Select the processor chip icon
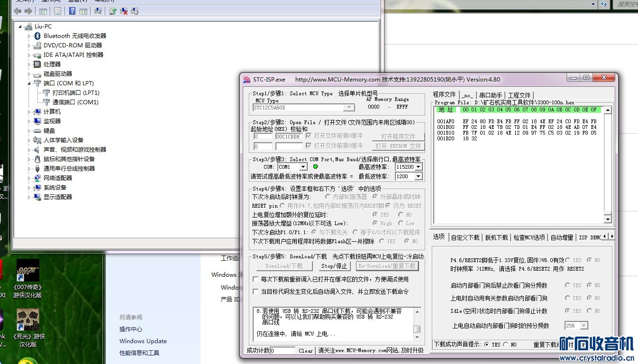This screenshot has width=638, height=364. tap(38, 64)
